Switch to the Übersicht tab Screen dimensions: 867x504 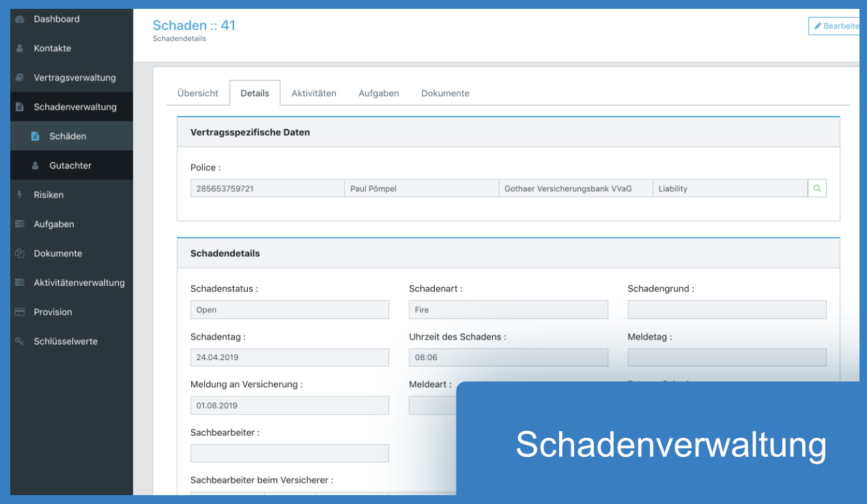coord(197,93)
